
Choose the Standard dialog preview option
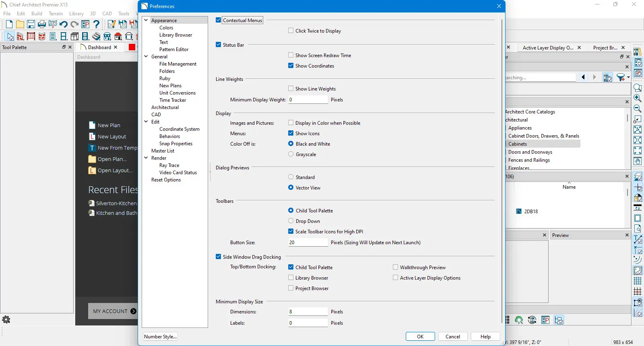tap(291, 177)
